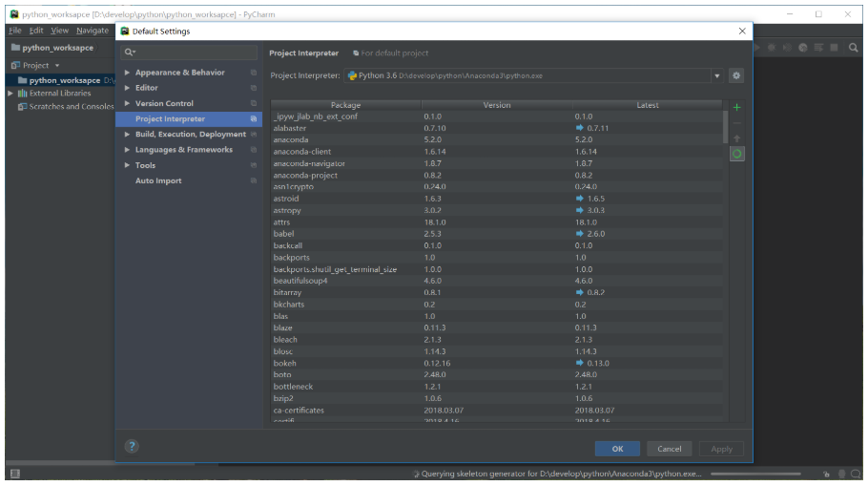Select the astropy package row
The height and width of the screenshot is (486, 868).
497,211
